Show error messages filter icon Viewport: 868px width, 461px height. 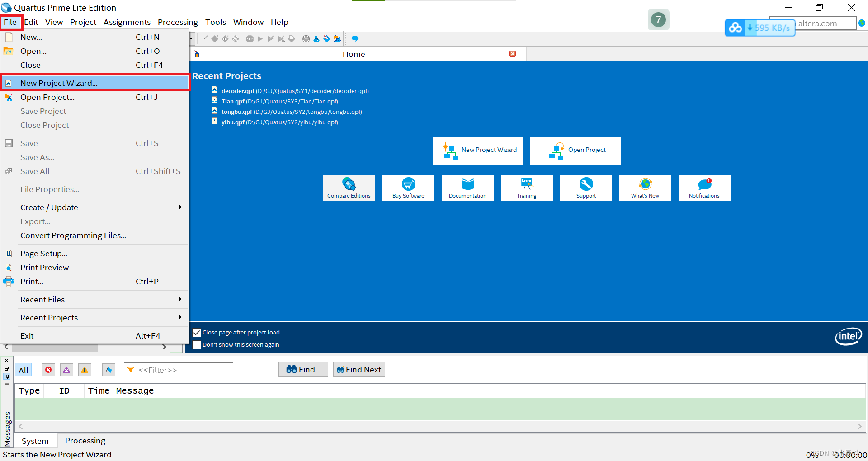pos(48,370)
